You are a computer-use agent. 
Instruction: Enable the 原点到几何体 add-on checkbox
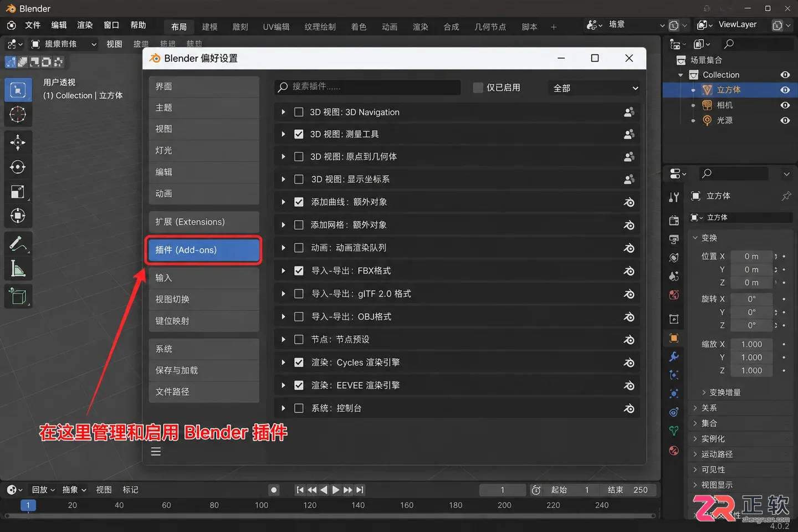click(299, 157)
